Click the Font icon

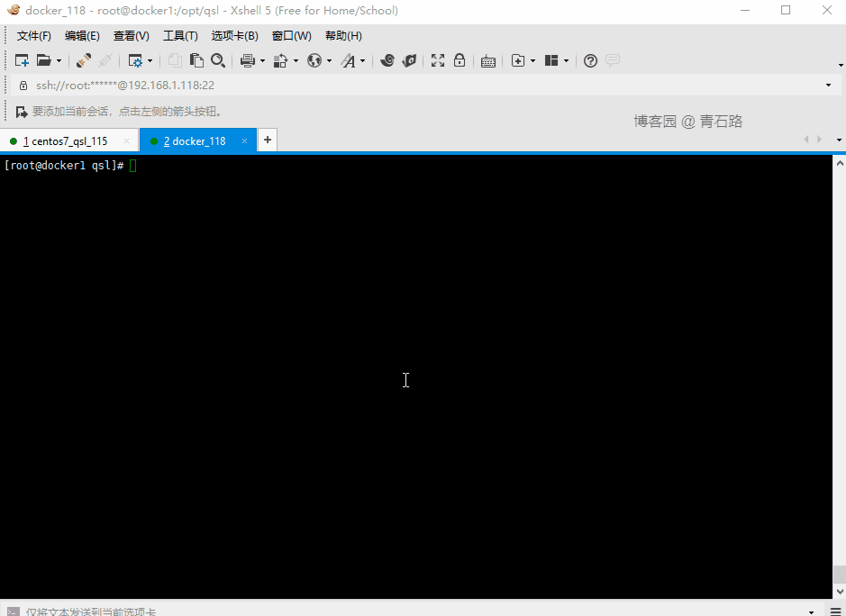click(x=348, y=60)
